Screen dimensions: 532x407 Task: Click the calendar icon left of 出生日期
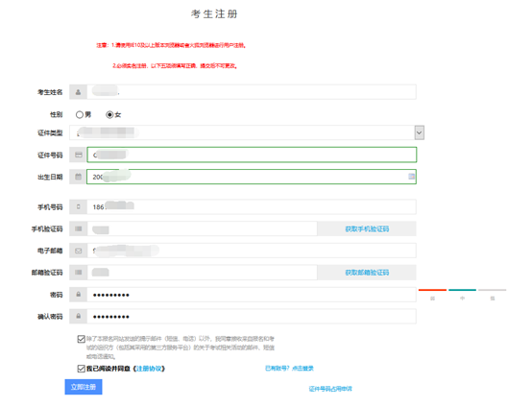79,177
